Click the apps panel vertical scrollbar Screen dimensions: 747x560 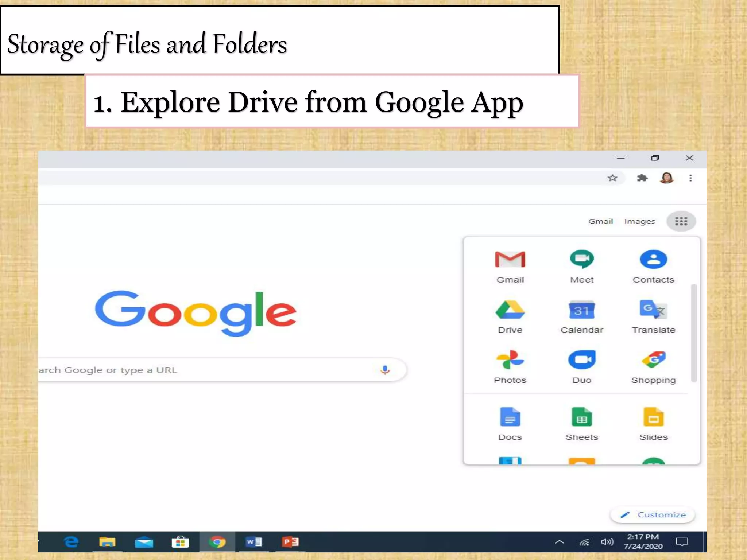pyautogui.click(x=694, y=333)
